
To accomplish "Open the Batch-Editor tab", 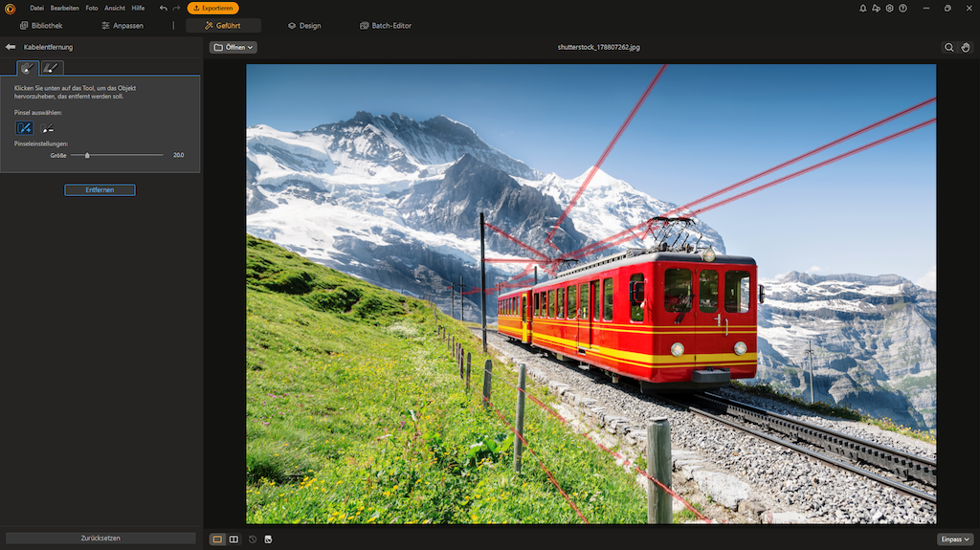I will 386,26.
